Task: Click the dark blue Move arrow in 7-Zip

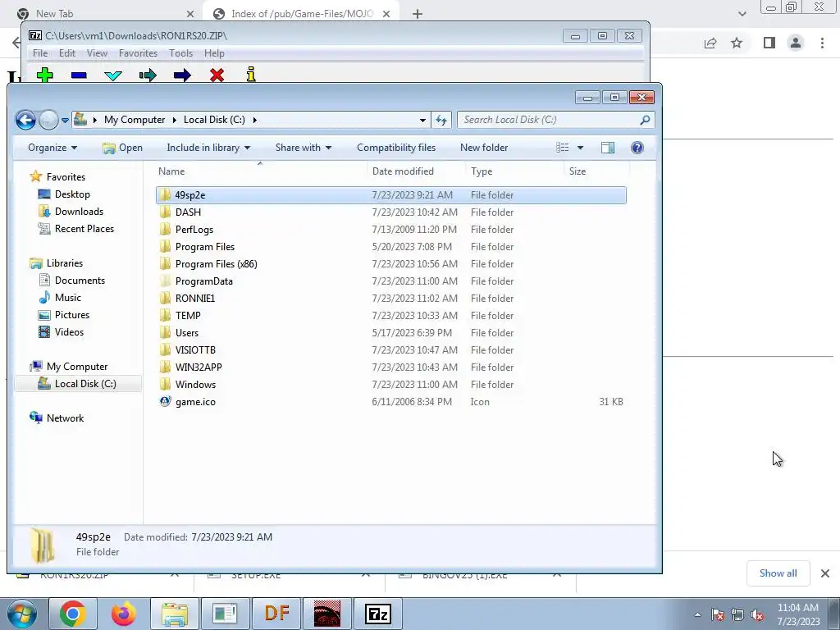Action: (182, 75)
